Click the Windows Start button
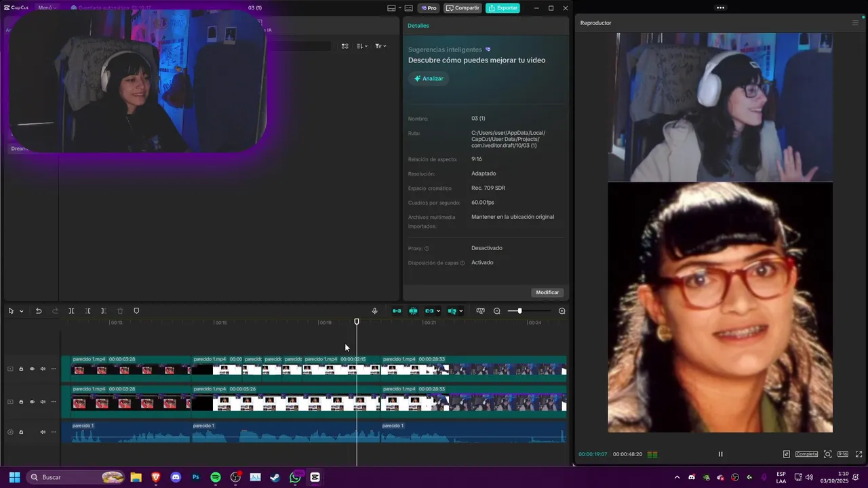Image resolution: width=868 pixels, height=488 pixels. pos(14,477)
